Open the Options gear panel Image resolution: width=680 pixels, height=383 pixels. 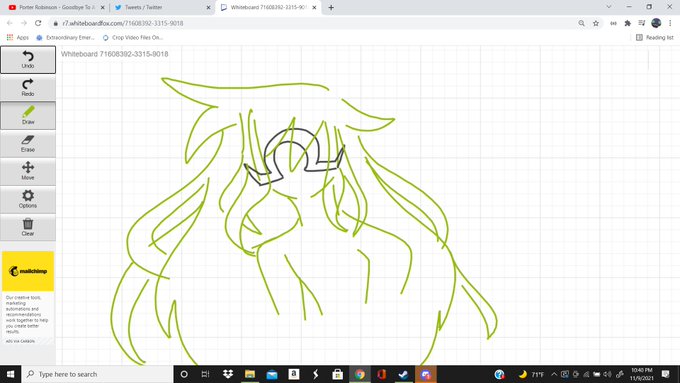[x=28, y=199]
